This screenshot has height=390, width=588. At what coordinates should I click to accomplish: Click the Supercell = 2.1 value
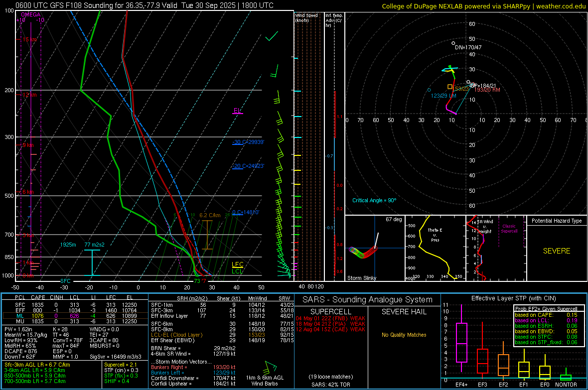(121, 365)
